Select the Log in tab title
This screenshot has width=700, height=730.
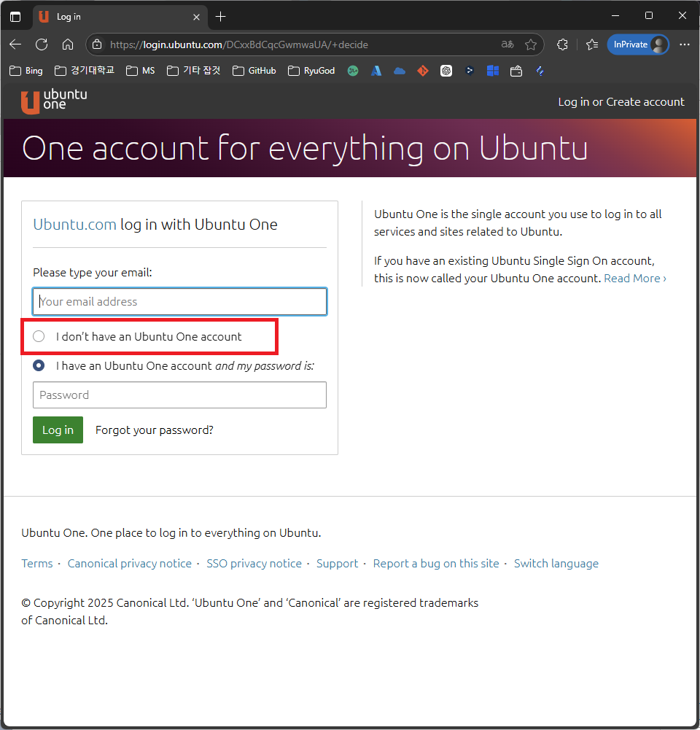pos(69,17)
